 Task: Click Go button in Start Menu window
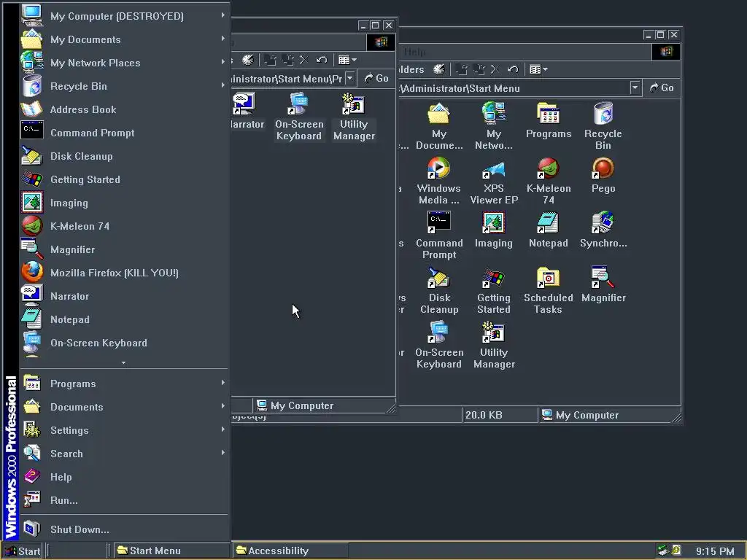click(x=662, y=88)
